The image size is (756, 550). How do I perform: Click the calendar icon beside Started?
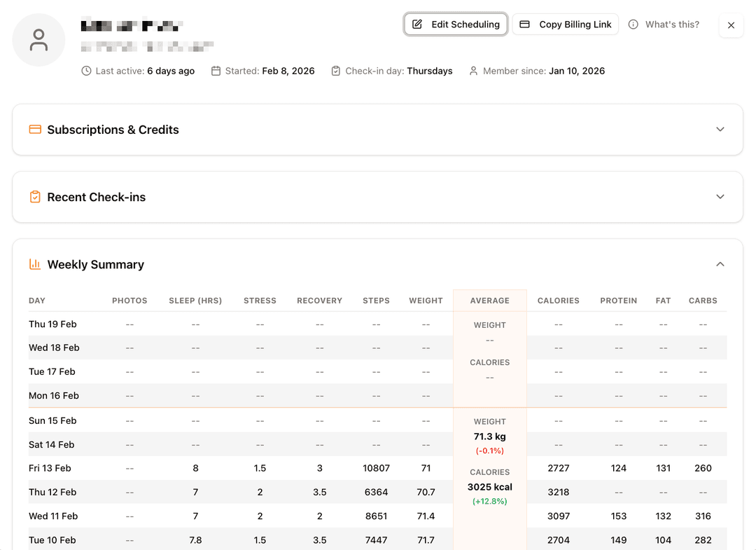[216, 71]
